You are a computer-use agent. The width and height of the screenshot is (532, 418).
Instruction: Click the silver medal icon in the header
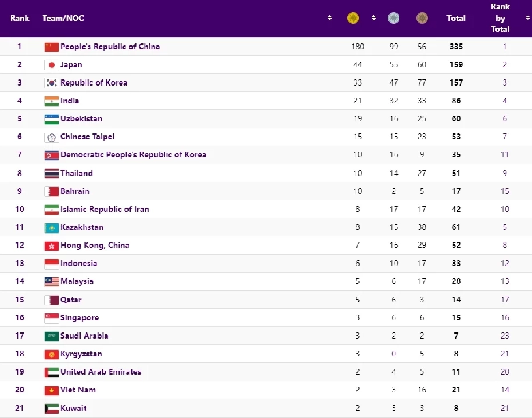[393, 18]
